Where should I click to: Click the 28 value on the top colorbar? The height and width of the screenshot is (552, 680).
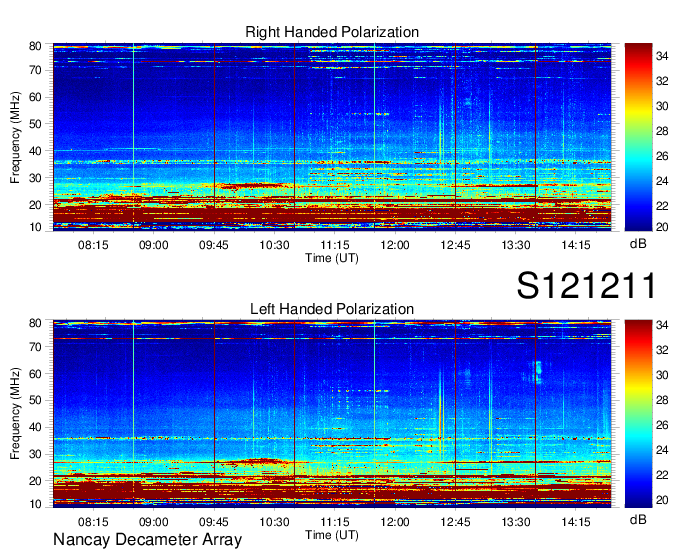click(662, 131)
